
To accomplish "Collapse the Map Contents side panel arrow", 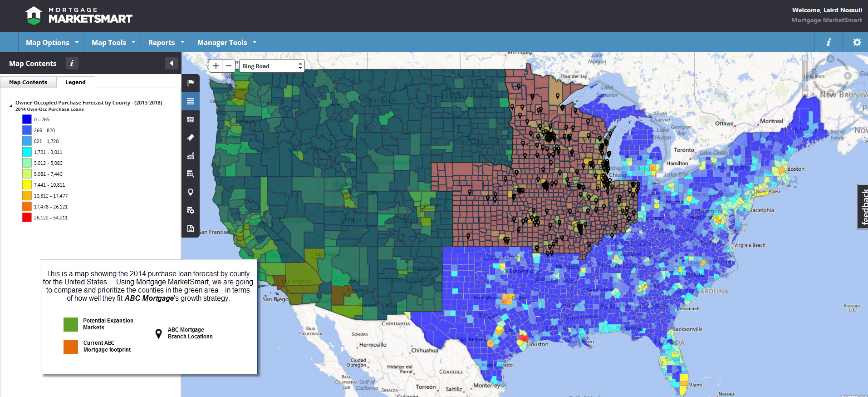I will coord(171,63).
